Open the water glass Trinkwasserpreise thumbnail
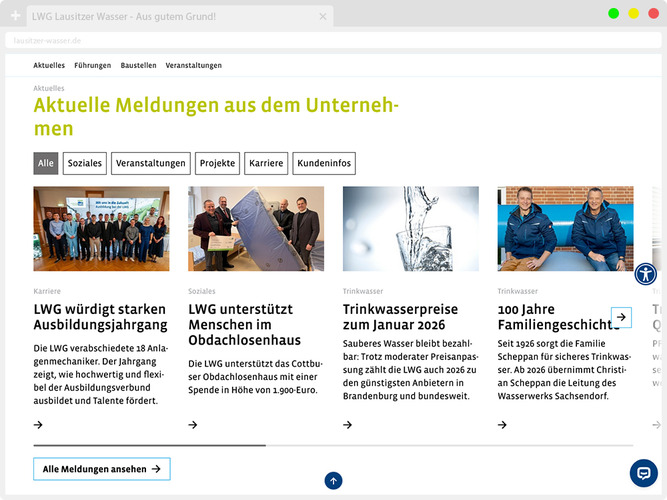The height and width of the screenshot is (500, 667). point(411,228)
